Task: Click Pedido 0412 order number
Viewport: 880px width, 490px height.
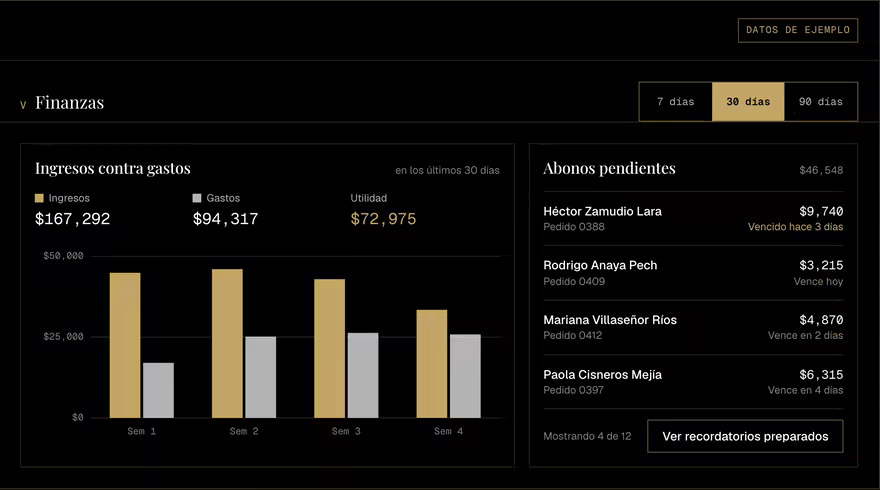Action: pyautogui.click(x=572, y=335)
